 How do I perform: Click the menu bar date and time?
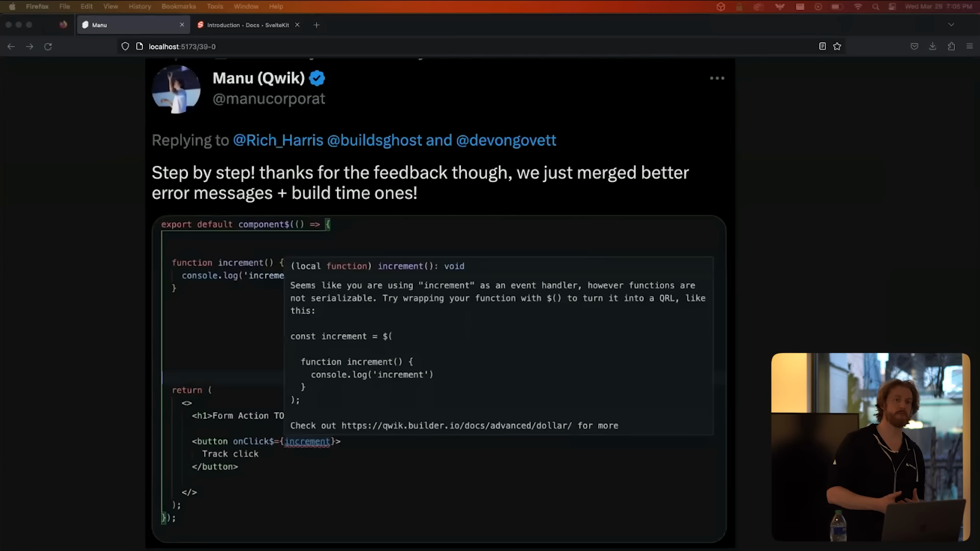[x=938, y=7]
